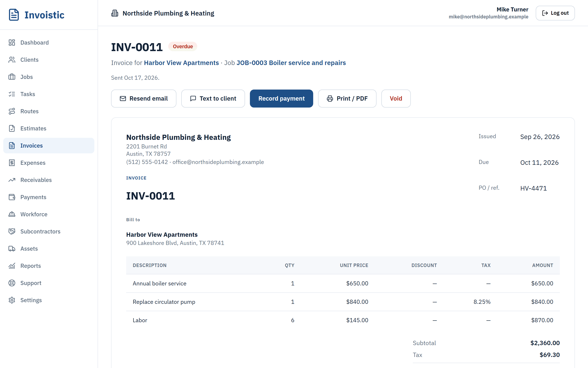Click the Assets truck icon
The image size is (588, 368).
click(x=12, y=248)
